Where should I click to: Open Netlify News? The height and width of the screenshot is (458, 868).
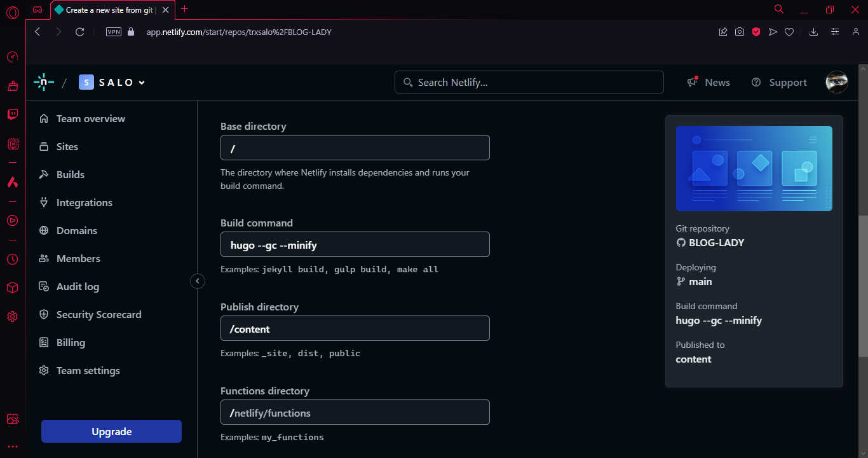709,83
